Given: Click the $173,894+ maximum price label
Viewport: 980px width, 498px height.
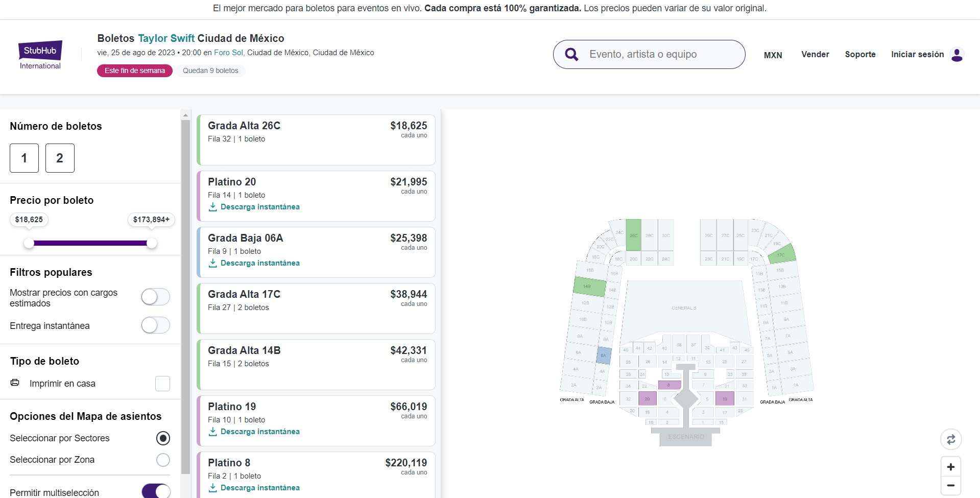Looking at the screenshot, I should 151,220.
